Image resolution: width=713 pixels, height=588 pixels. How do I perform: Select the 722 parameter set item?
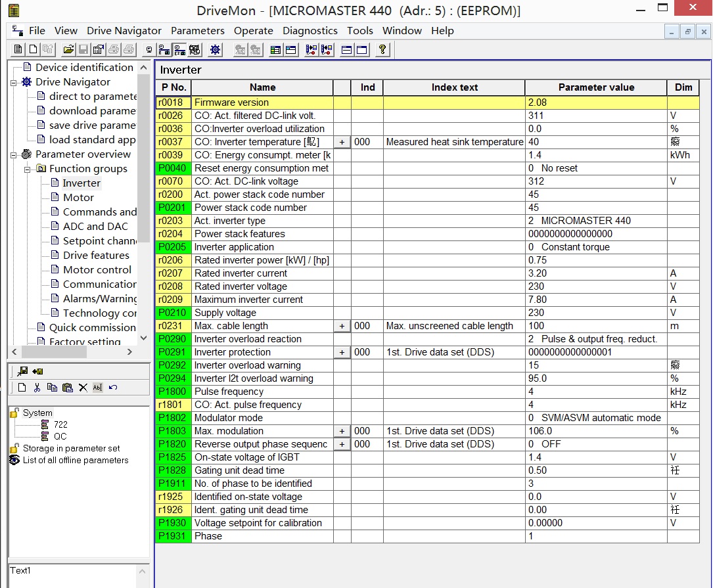60,424
